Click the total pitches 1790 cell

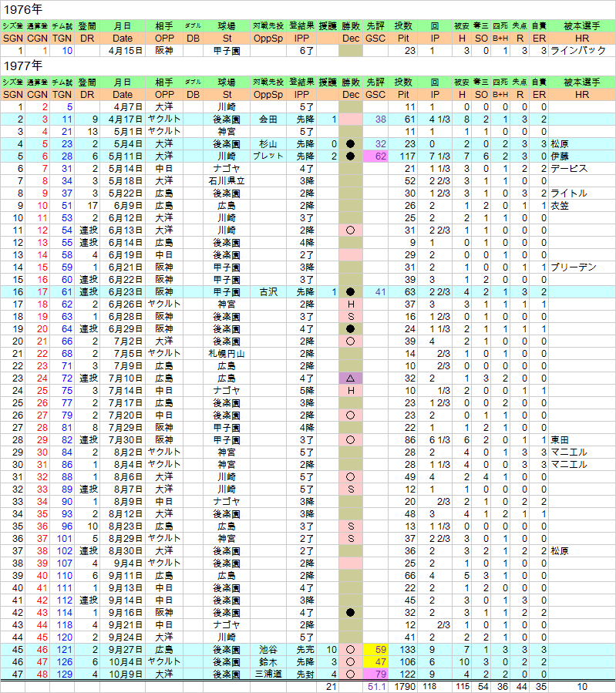403,687
